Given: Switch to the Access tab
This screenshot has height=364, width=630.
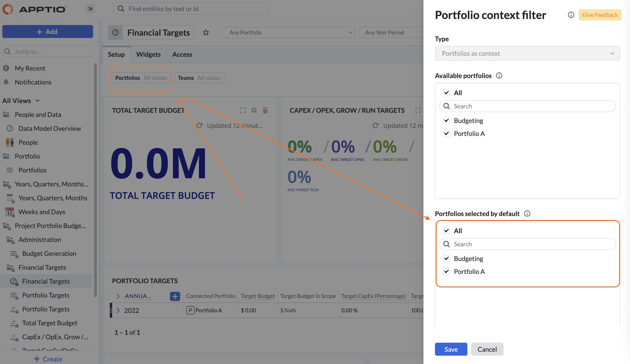Looking at the screenshot, I should point(182,54).
